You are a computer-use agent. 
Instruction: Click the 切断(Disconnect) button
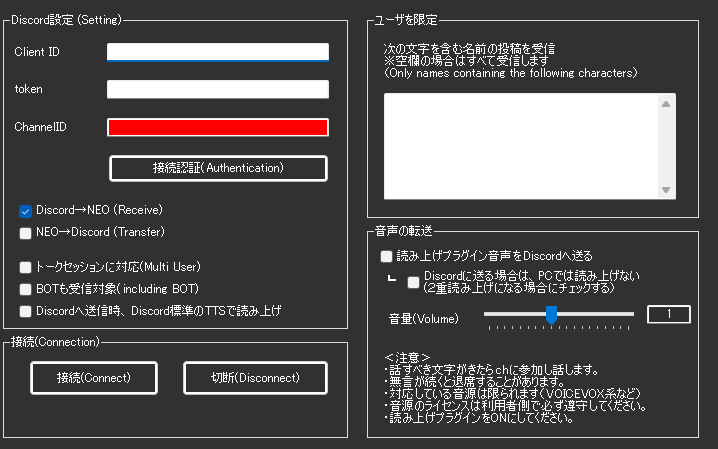(x=255, y=378)
